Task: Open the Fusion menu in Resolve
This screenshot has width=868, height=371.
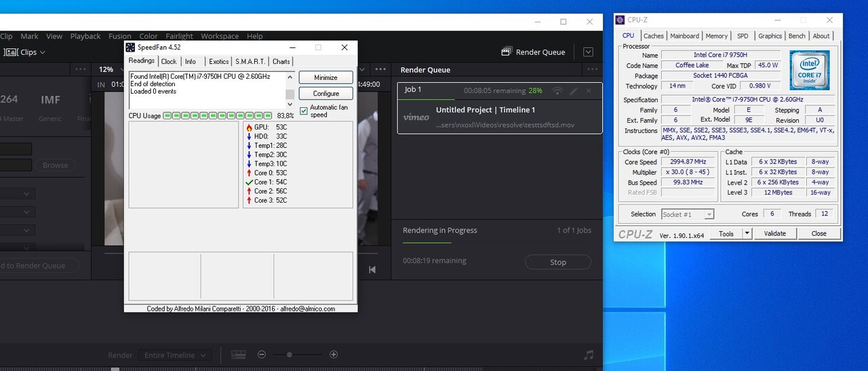Action: [120, 36]
